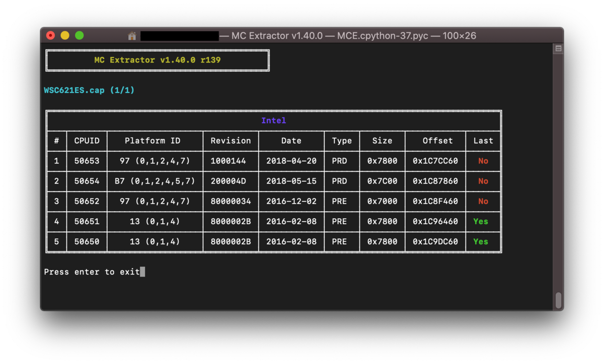This screenshot has height=364, width=604.
Task: Click the green Yes in row 5
Action: (481, 241)
